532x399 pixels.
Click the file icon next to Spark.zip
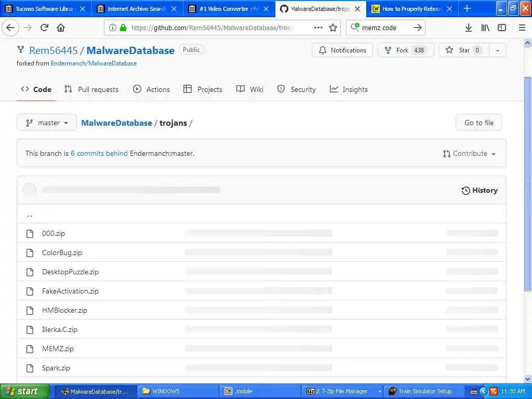(x=30, y=368)
